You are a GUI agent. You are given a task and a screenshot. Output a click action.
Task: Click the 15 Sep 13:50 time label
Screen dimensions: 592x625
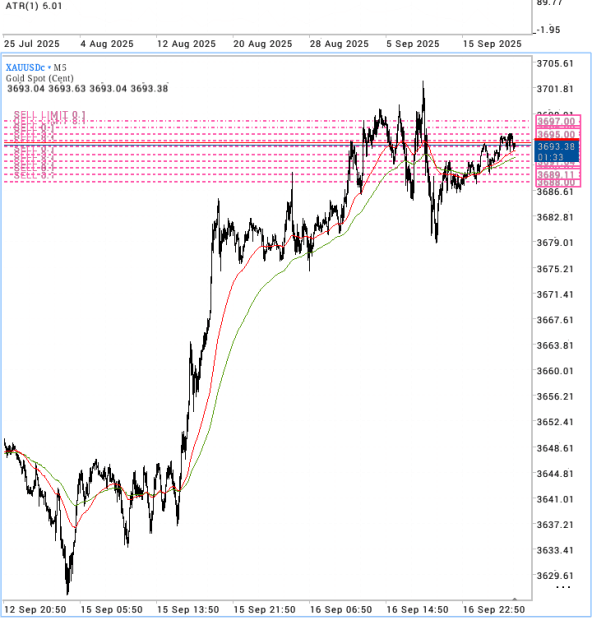(188, 610)
